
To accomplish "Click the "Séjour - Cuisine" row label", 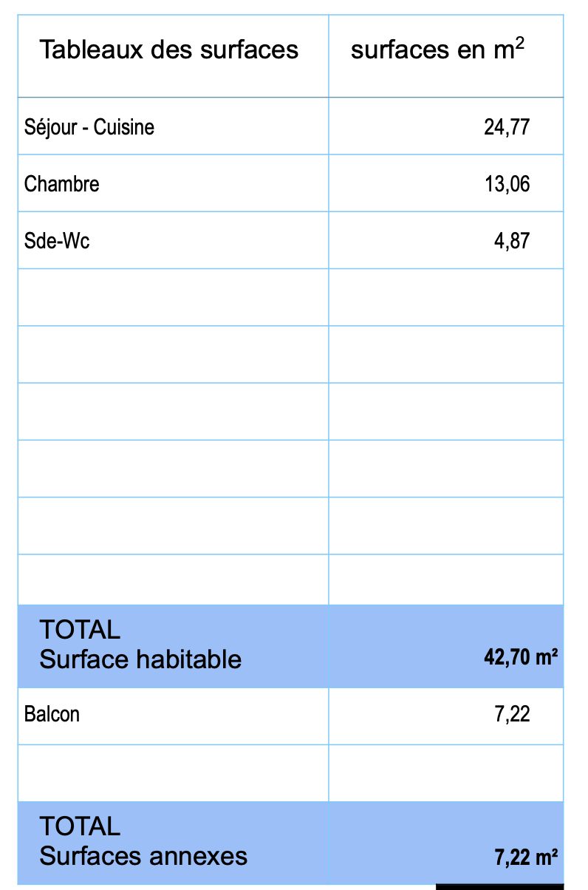I will (89, 127).
